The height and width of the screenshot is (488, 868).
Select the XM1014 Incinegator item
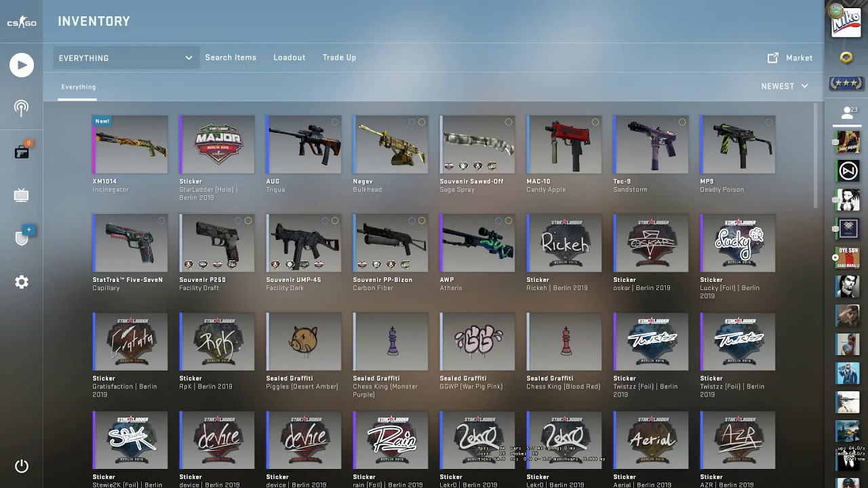coord(130,144)
